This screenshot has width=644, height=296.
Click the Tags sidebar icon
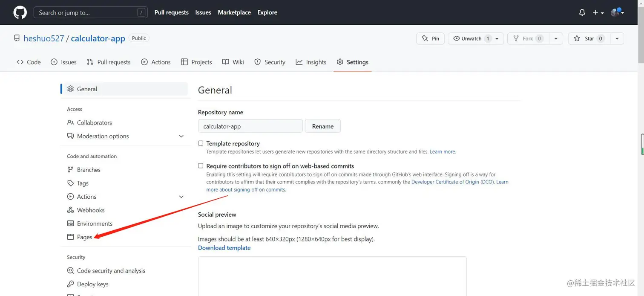pyautogui.click(x=70, y=183)
